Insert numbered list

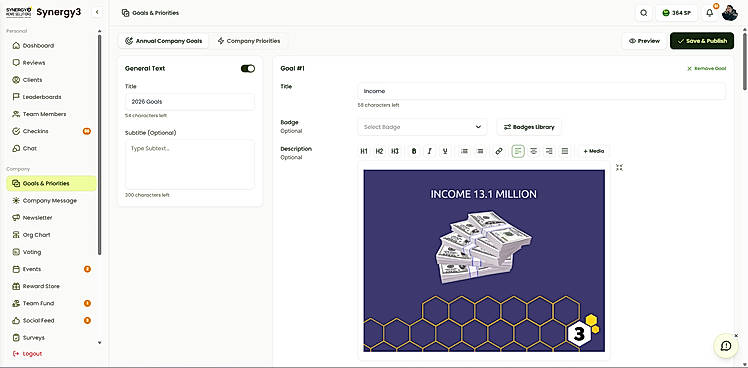[x=480, y=151]
